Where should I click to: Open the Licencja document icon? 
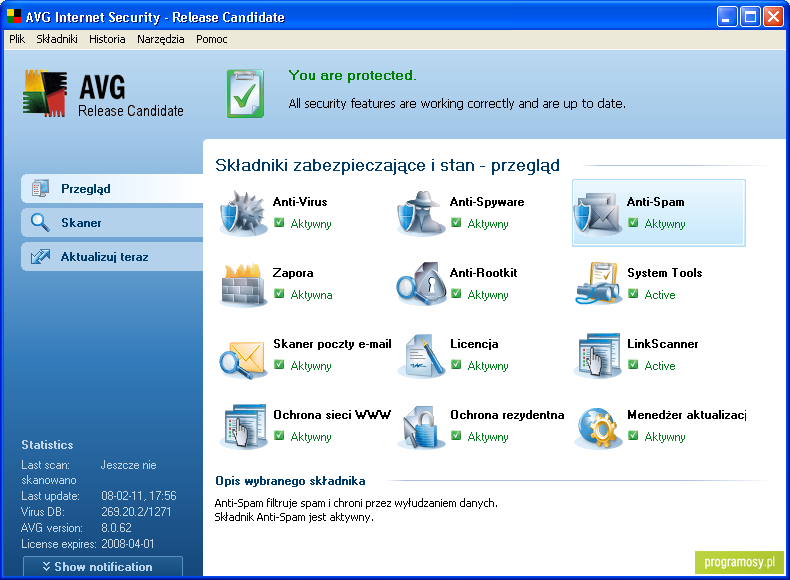tap(421, 356)
